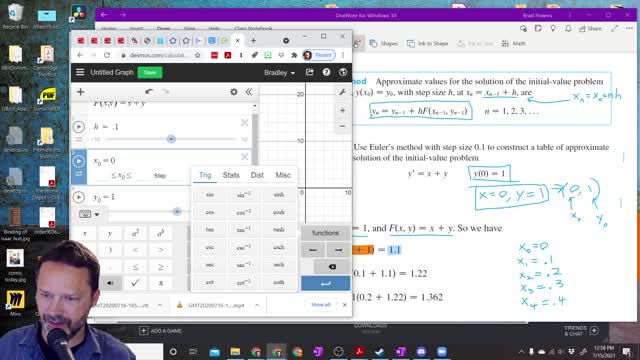Click the y0 slider handle
This screenshot has height=360, width=640.
[x=177, y=211]
